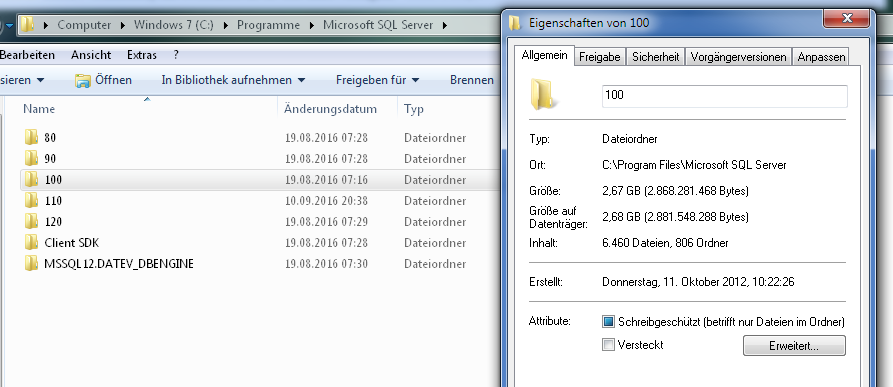Select the folder named 110
893x387 pixels.
point(53,200)
